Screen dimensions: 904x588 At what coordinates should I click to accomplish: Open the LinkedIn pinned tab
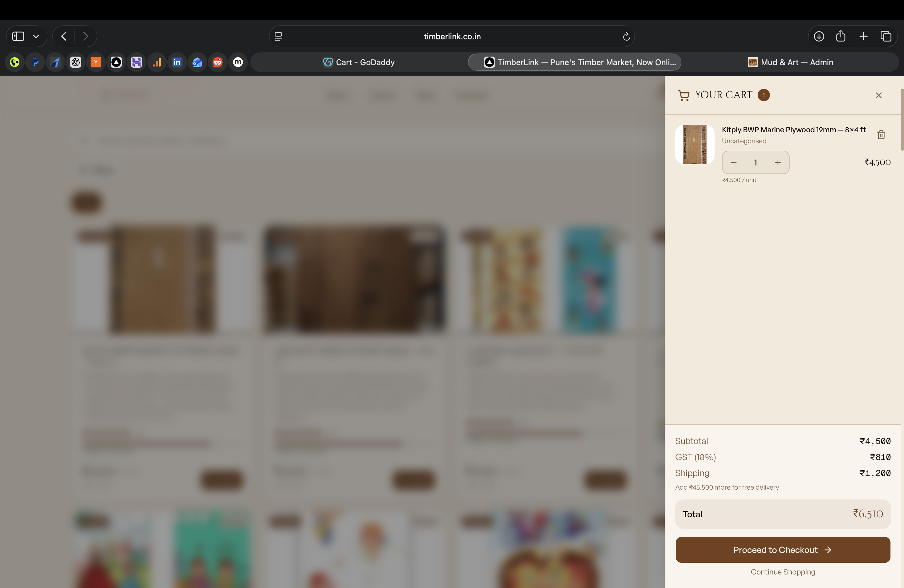point(177,62)
